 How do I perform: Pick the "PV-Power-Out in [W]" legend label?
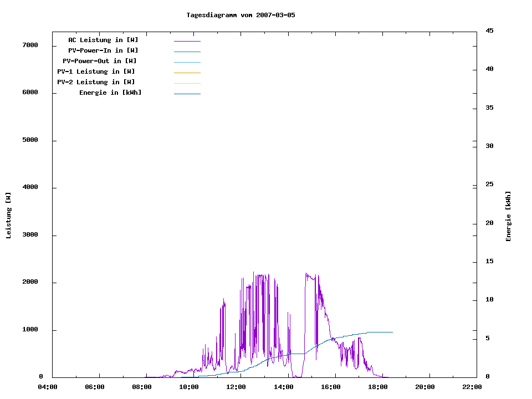click(100, 61)
